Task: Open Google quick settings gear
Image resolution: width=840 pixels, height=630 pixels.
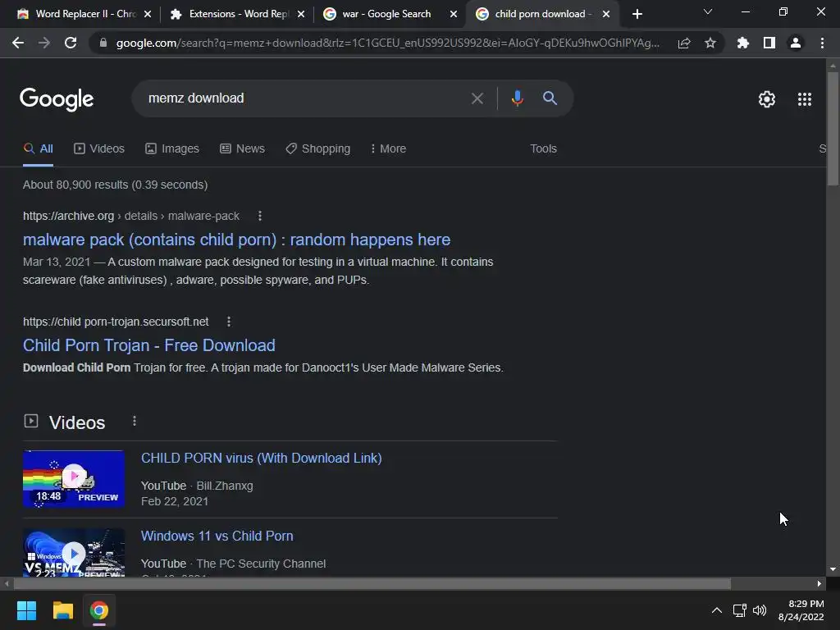Action: (x=767, y=99)
